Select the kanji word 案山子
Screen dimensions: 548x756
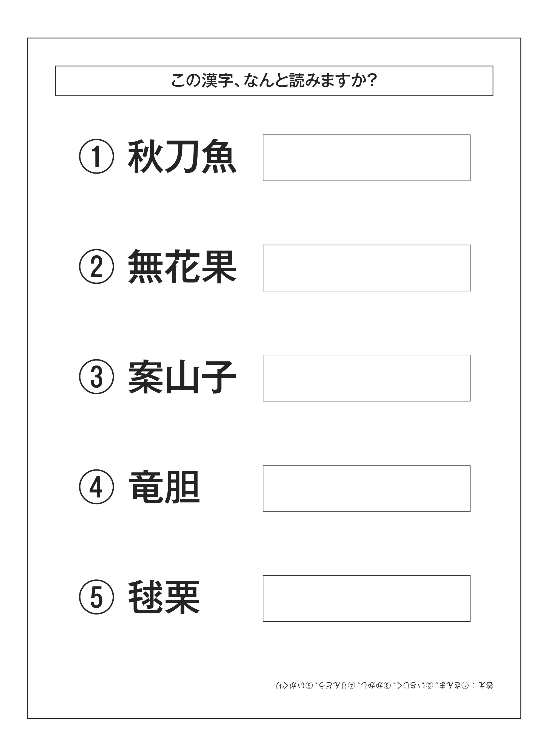click(x=182, y=377)
